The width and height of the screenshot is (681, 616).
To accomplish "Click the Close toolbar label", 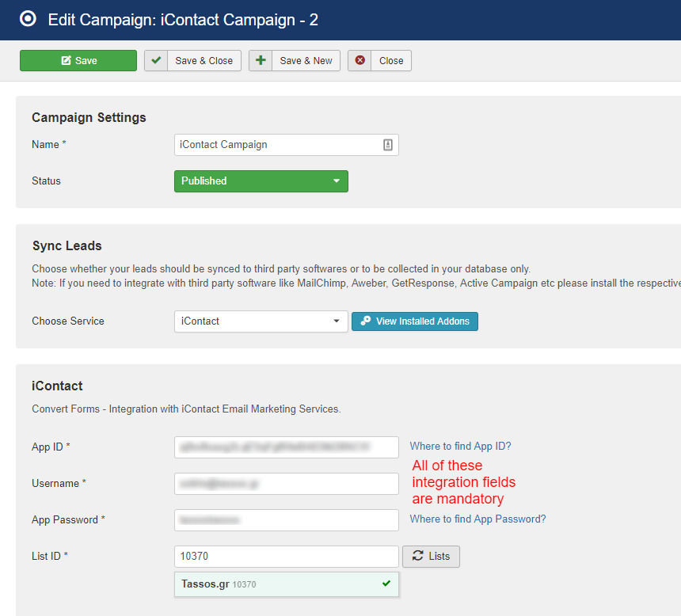I will 391,60.
